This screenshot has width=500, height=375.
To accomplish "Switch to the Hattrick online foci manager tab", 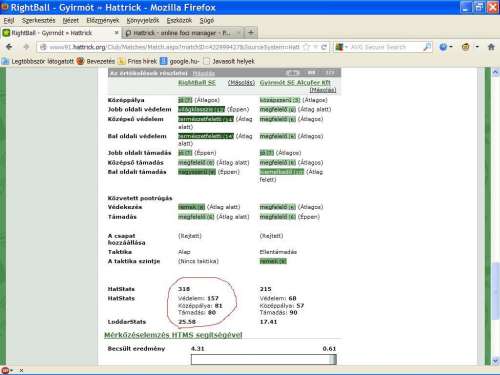I will pos(182,33).
